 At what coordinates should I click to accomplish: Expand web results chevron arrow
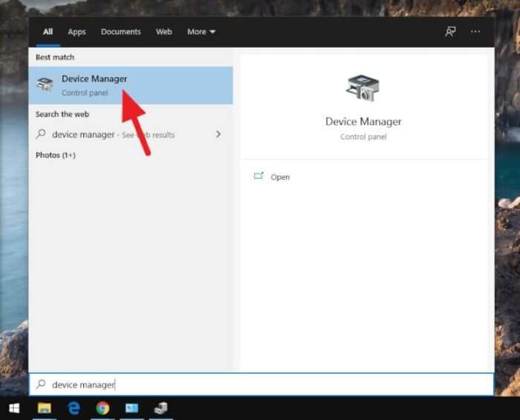click(218, 134)
